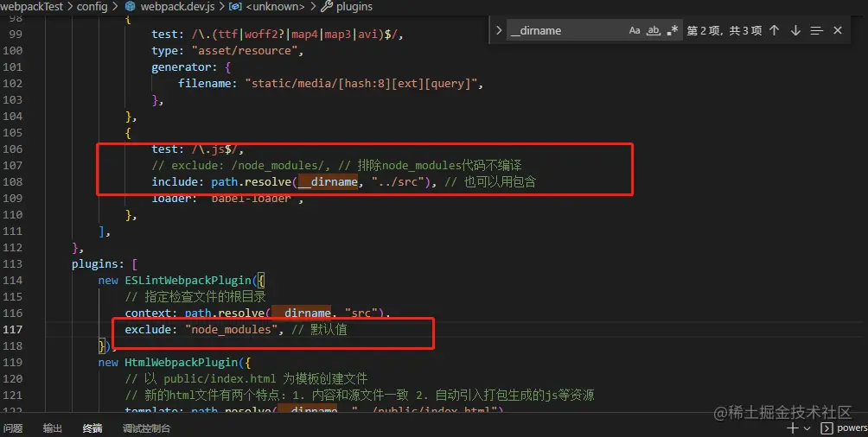Viewport: 868px width, 437px height.
Task: Click the wrench icon beside plugins breadcrumb
Action: coord(327,7)
